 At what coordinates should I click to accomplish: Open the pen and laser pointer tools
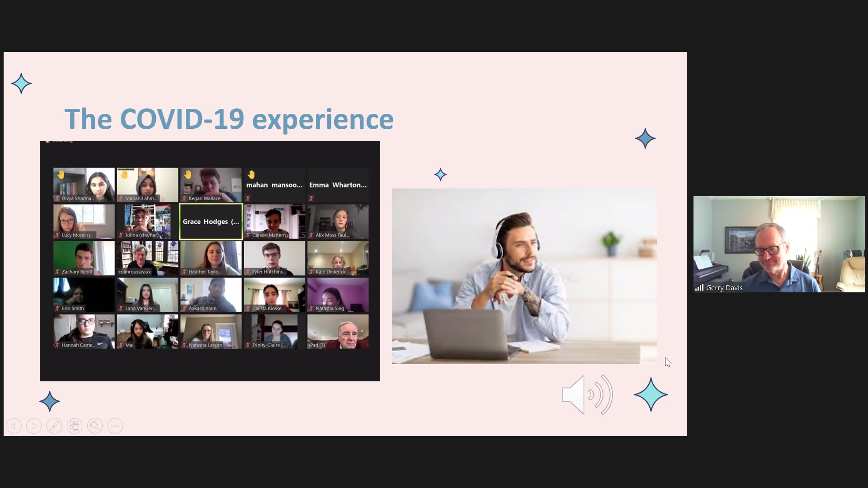click(54, 426)
